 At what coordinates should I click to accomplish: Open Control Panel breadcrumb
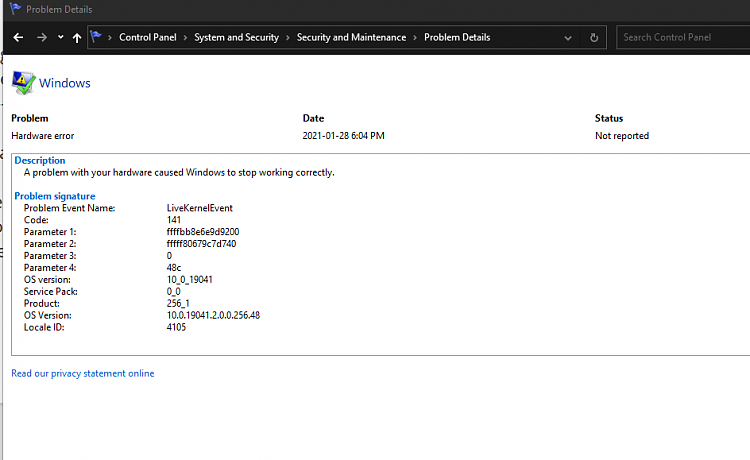pyautogui.click(x=148, y=37)
